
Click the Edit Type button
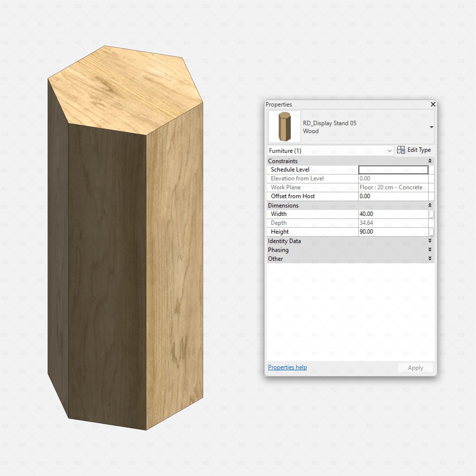point(414,150)
